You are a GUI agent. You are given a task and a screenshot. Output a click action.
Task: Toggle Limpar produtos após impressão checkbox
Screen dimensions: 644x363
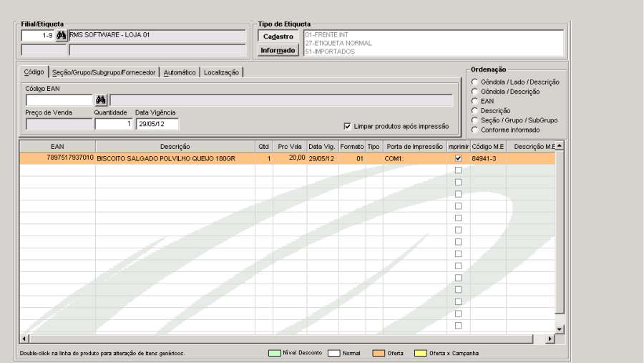pos(348,126)
